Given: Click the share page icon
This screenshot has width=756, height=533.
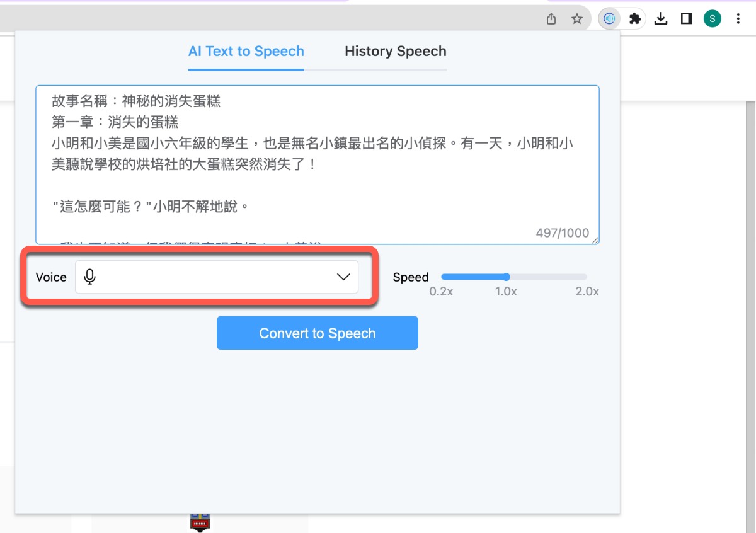Looking at the screenshot, I should (551, 19).
